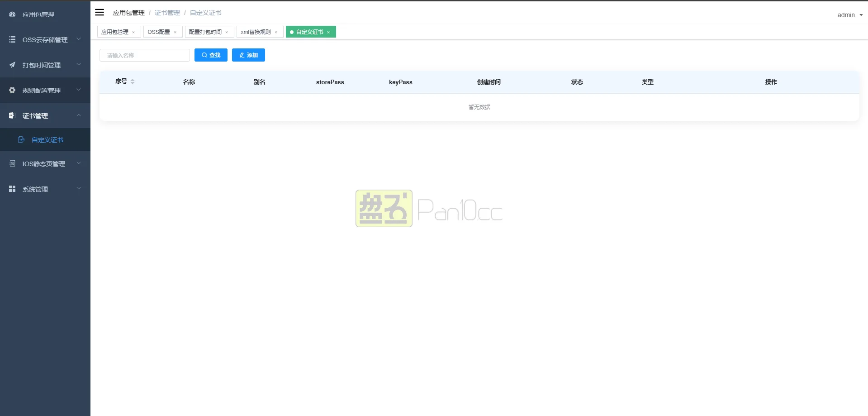The height and width of the screenshot is (416, 868).
Task: Open 自定义证书 sidebar submenu item
Action: (45, 139)
